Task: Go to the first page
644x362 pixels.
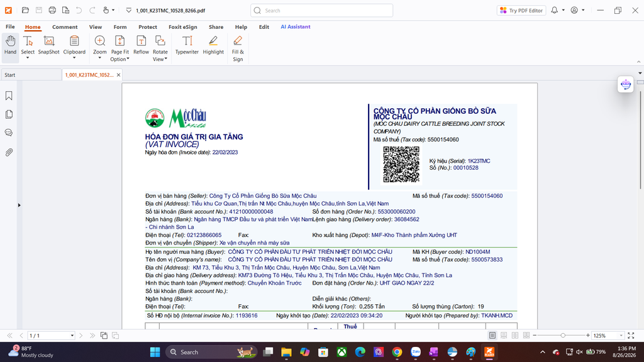Action: [x=10, y=336]
